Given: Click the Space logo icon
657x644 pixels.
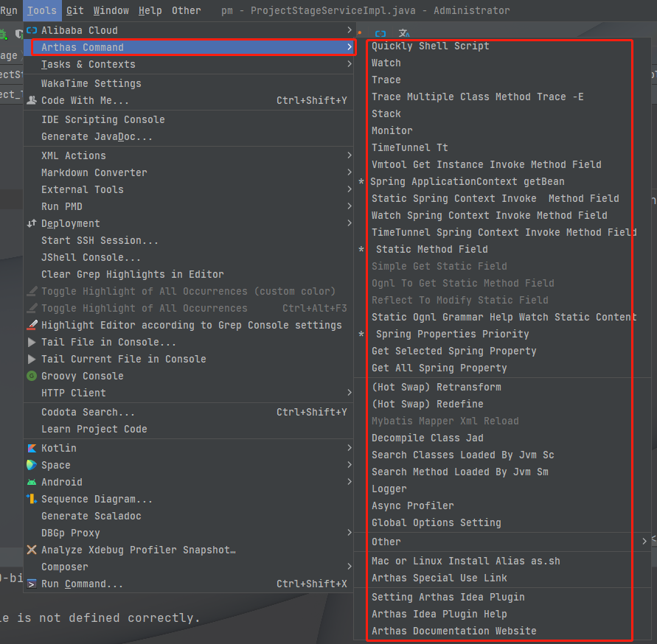Looking at the screenshot, I should pos(32,465).
